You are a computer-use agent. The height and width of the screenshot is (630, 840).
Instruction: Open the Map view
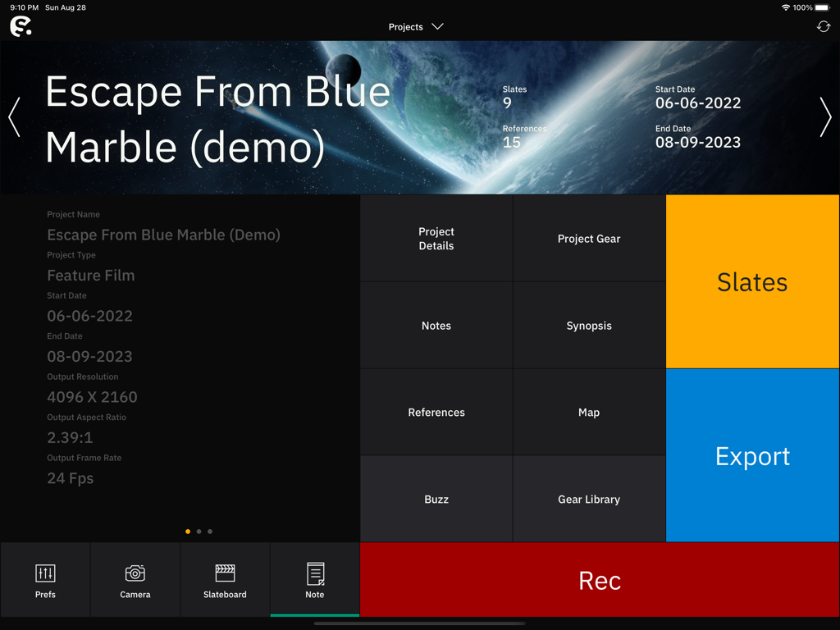click(x=588, y=412)
